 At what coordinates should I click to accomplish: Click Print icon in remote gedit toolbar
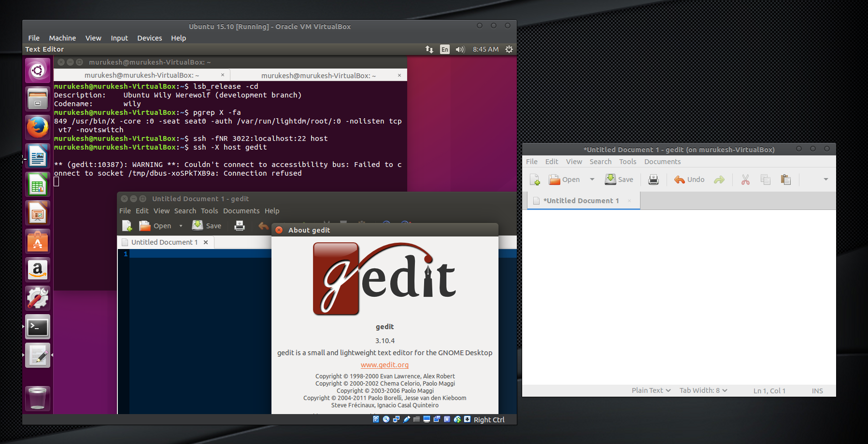tap(654, 180)
